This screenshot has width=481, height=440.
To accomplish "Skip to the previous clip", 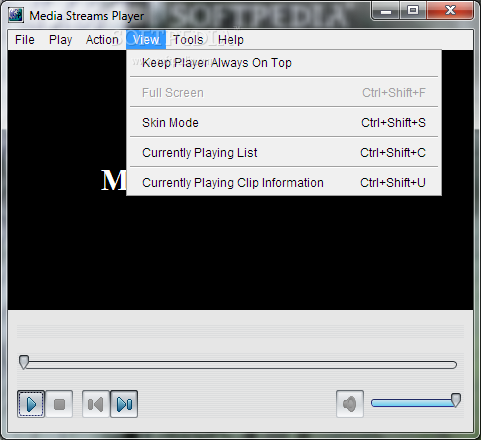I will pyautogui.click(x=96, y=404).
